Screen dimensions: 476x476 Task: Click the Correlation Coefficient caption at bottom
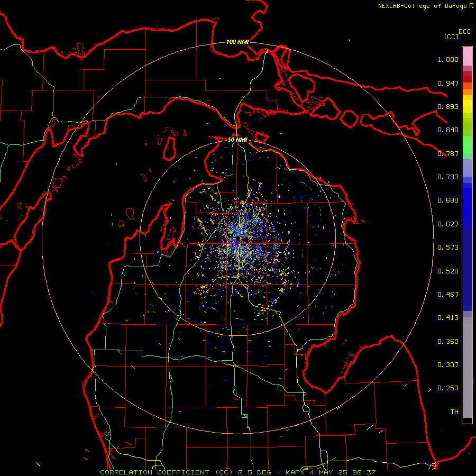(x=237, y=472)
